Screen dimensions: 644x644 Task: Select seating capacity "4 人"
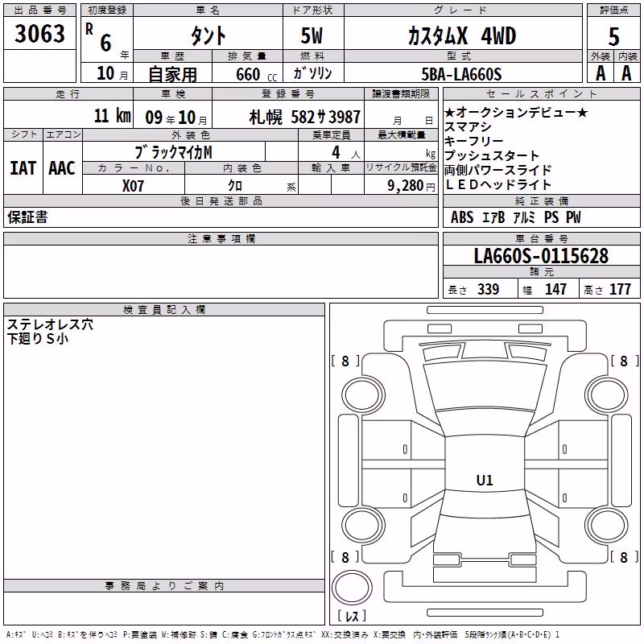tap(346, 153)
